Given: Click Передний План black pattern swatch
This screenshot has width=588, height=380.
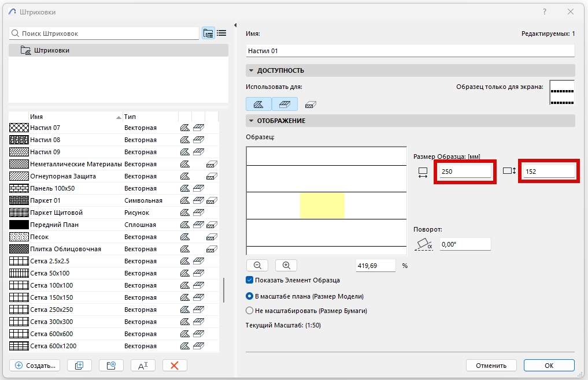Looking at the screenshot, I should pyautogui.click(x=19, y=225).
